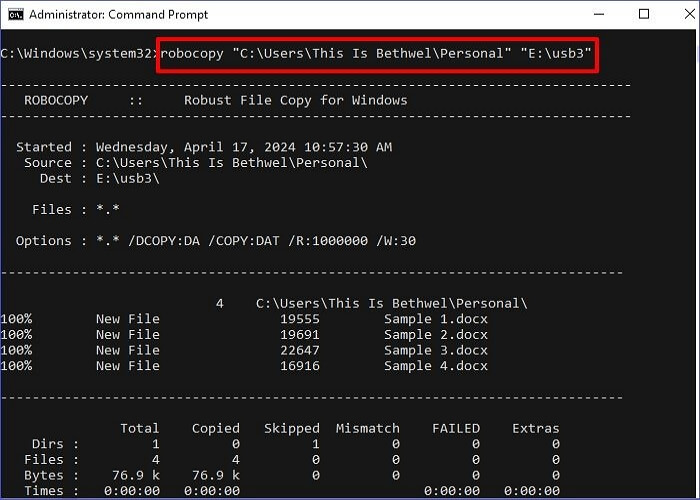Click the Copied column header in summary
Viewport: 700px width, 500px height.
[215, 428]
